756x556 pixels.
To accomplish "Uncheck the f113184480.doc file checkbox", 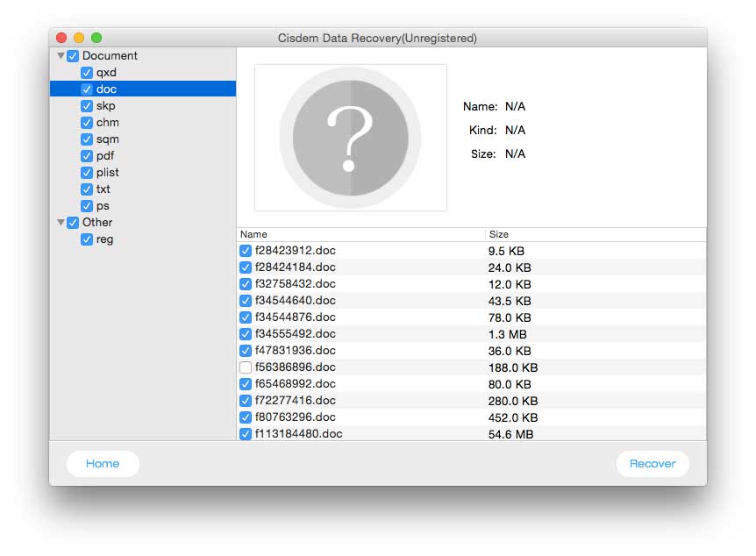I will click(x=246, y=434).
